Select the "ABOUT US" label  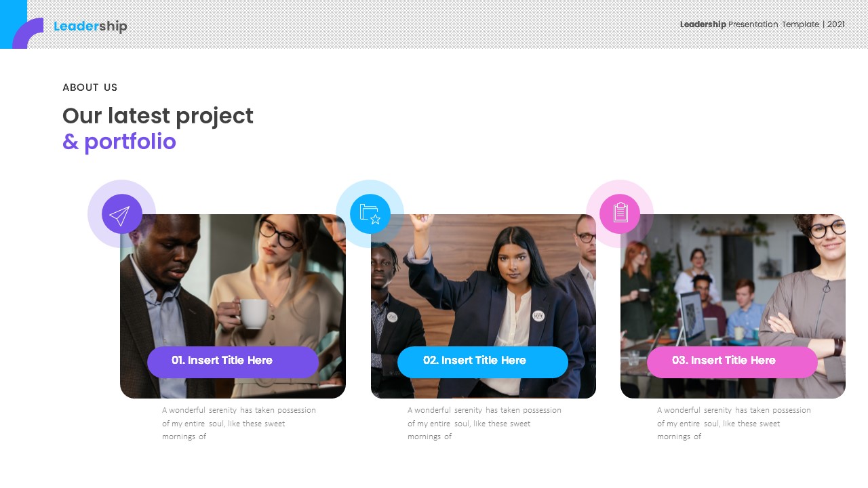[x=90, y=87]
